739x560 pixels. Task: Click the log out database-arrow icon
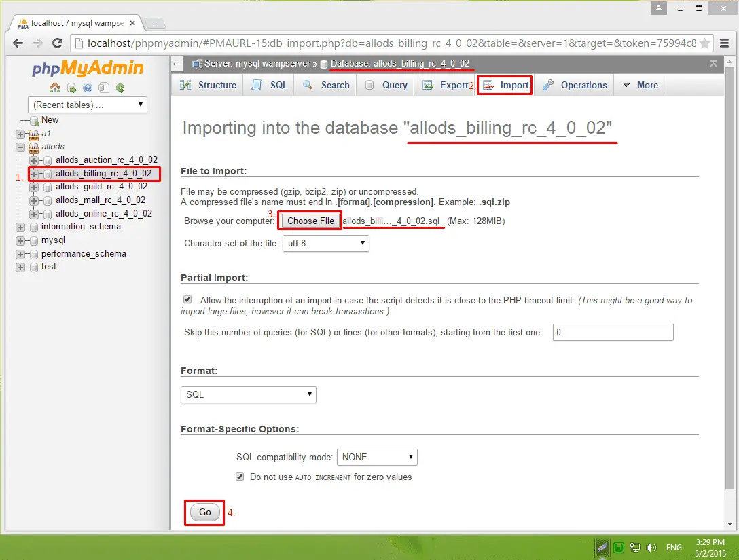pos(71,88)
